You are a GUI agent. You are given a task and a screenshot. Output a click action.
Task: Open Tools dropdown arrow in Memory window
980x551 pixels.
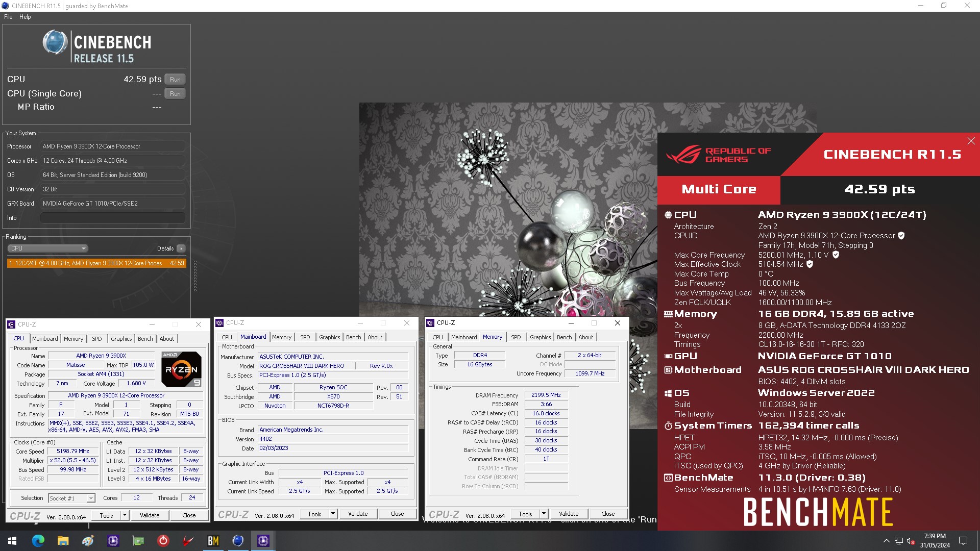point(544,514)
